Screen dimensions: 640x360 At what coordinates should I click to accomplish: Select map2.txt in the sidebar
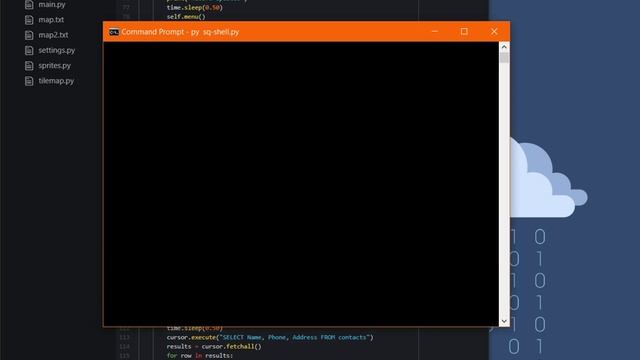[x=53, y=35]
